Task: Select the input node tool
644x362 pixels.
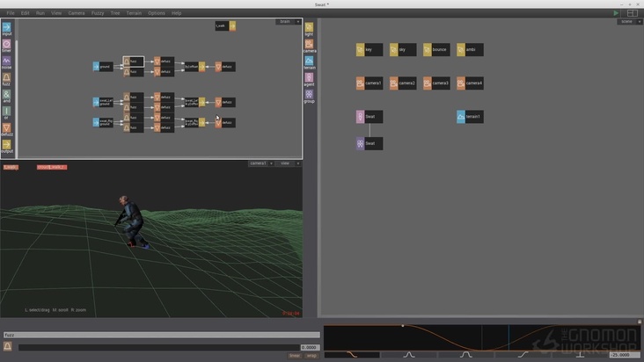Action: coord(7,27)
